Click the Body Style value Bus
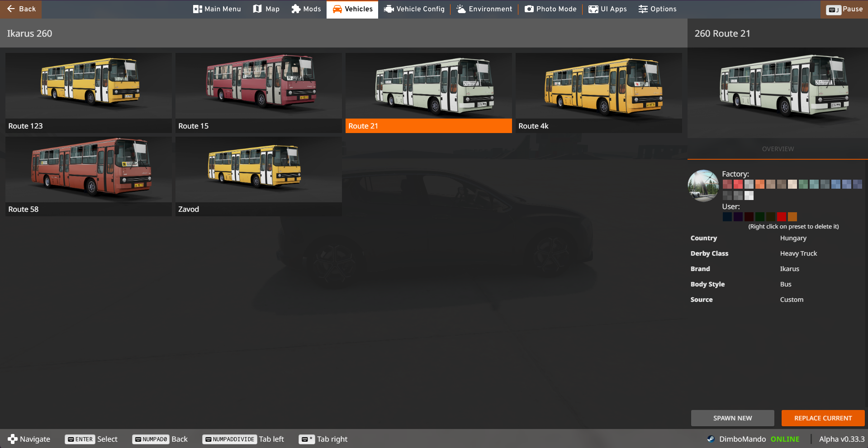The width and height of the screenshot is (868, 448). click(786, 285)
